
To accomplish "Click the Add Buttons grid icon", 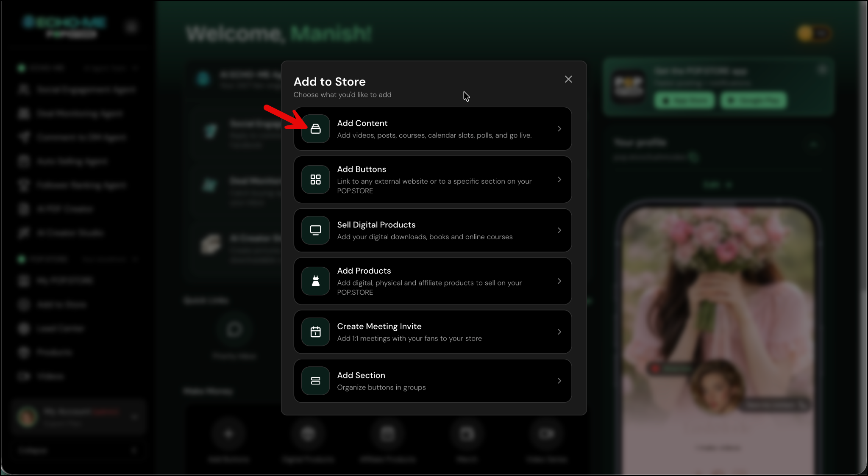I will 316,180.
